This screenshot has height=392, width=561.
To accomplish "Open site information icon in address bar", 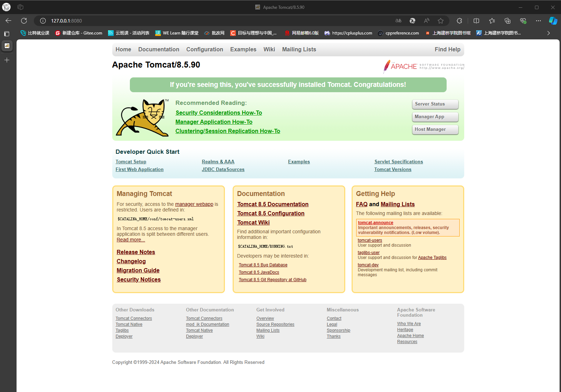I will pos(43,21).
